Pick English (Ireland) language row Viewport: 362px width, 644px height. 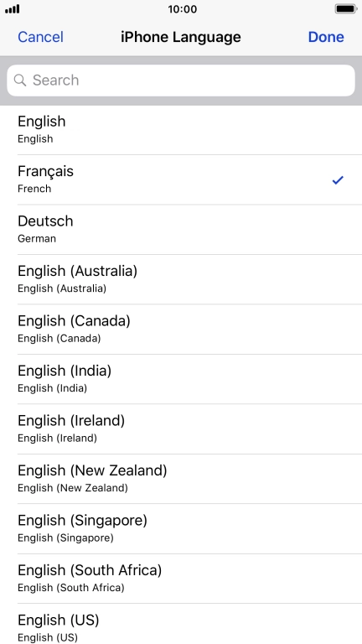[181, 429]
